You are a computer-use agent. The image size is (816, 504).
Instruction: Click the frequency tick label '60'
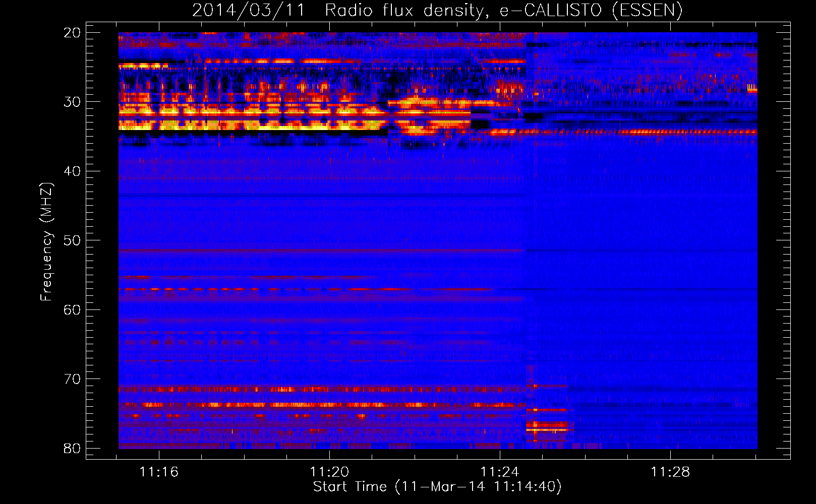click(x=73, y=310)
